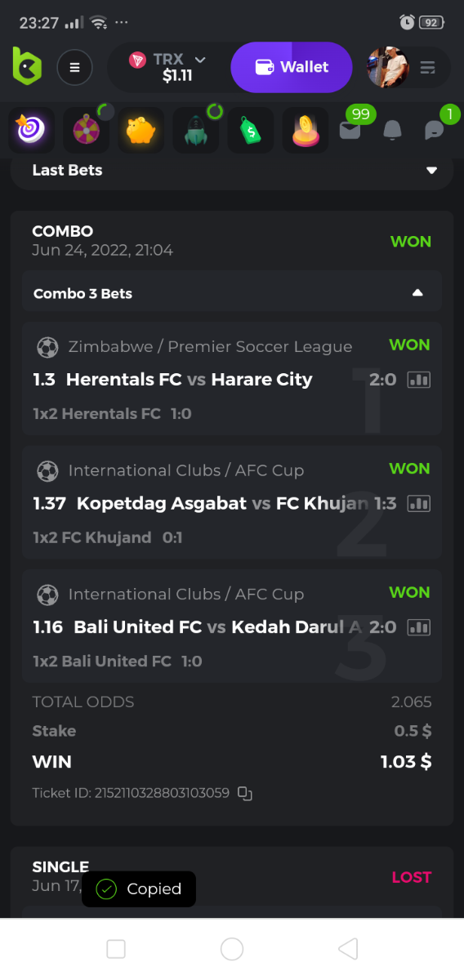Open the golden piggy bank icon

[x=141, y=130]
